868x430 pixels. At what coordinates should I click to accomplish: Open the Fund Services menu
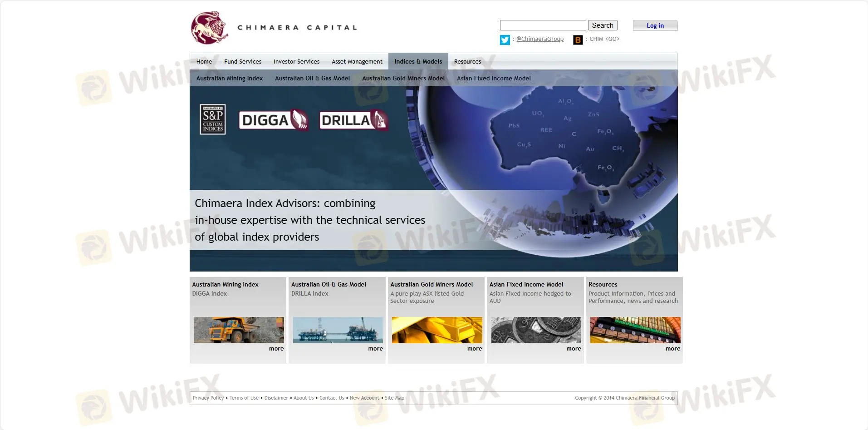(x=243, y=61)
